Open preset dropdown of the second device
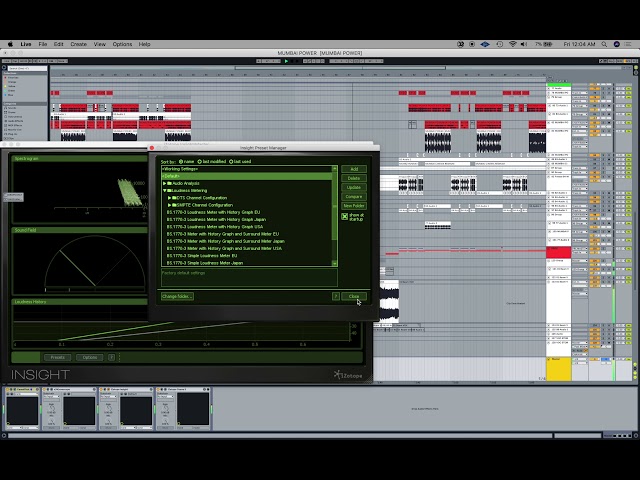This screenshot has height=480, width=640. click(x=52, y=397)
